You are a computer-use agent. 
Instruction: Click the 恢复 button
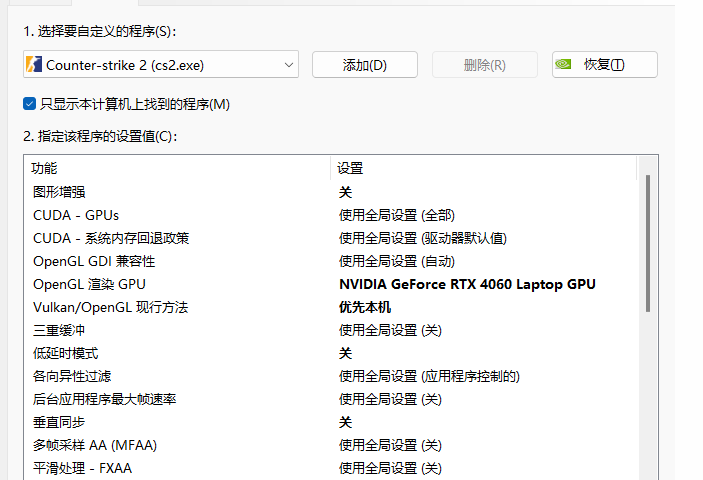(604, 65)
